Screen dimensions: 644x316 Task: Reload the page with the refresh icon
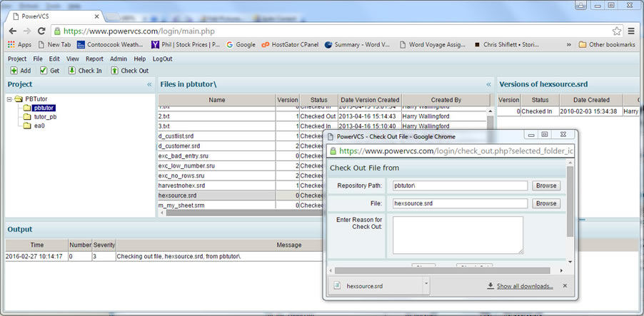tap(41, 31)
